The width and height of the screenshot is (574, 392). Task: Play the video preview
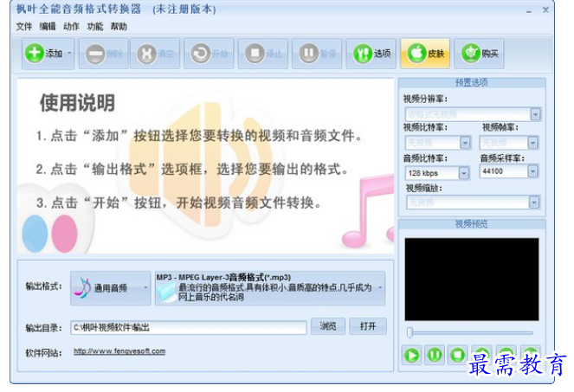point(411,355)
